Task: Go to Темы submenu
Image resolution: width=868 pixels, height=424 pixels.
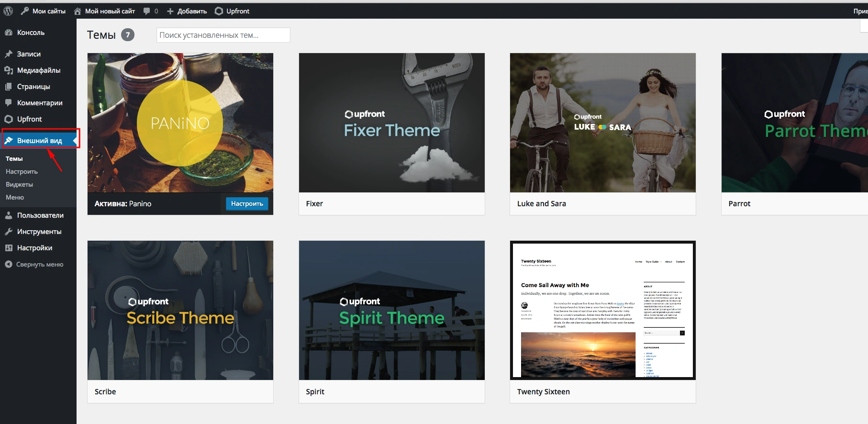Action: 14,158
